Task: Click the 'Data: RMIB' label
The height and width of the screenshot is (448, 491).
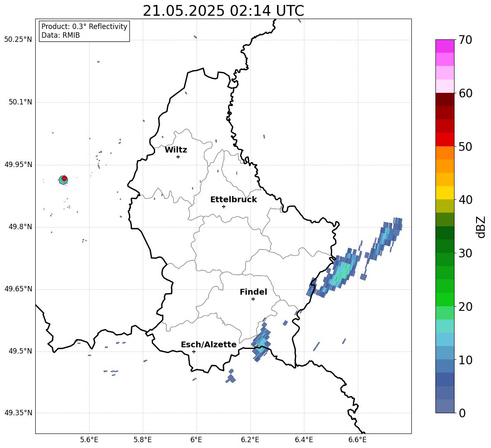Action: (x=61, y=35)
